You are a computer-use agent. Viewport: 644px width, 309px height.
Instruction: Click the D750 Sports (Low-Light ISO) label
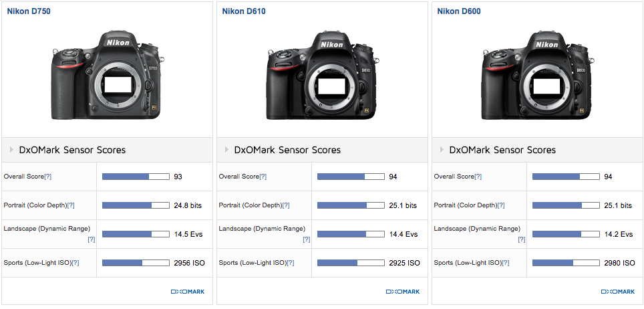tap(38, 263)
